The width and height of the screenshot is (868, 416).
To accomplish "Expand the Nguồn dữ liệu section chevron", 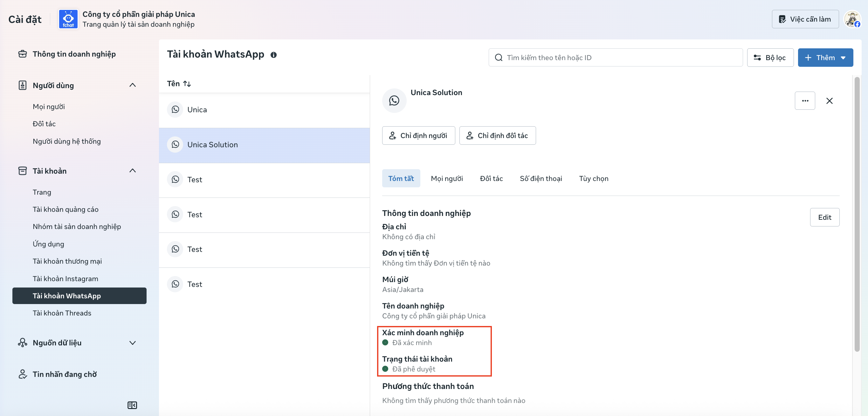I will click(133, 343).
